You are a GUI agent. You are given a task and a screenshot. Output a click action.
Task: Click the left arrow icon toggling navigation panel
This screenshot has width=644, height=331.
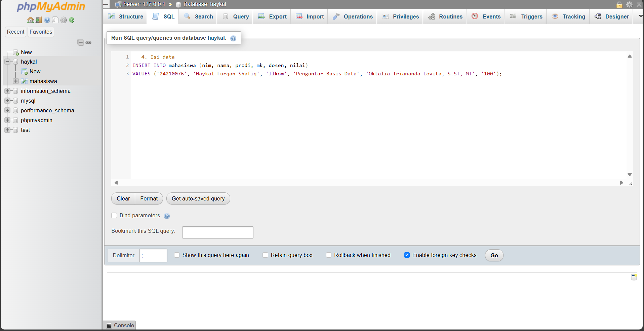pos(106,4)
